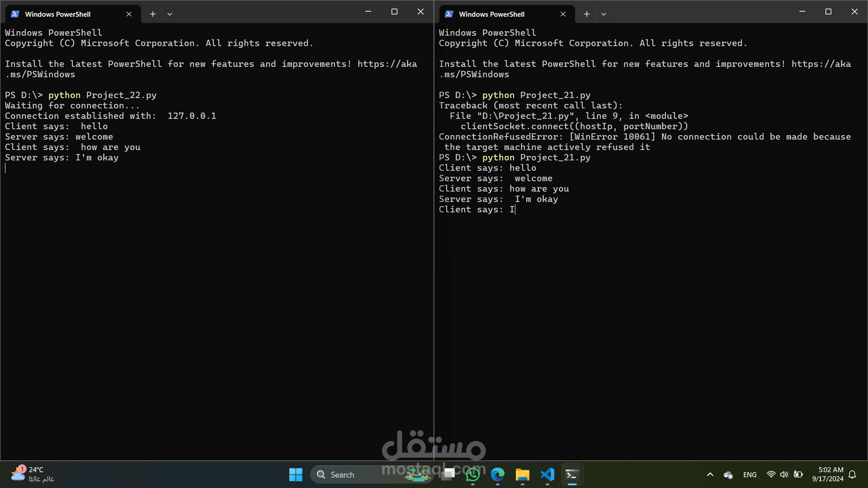Open the volume control slider
Viewport: 868px width, 488px height.
click(x=784, y=474)
